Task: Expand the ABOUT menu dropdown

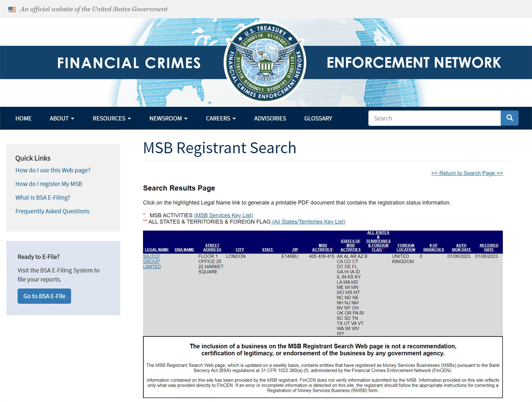Action: click(62, 118)
